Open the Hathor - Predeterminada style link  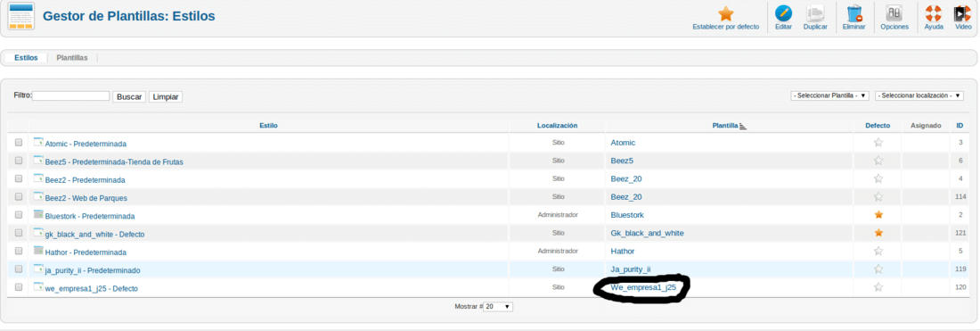(86, 252)
